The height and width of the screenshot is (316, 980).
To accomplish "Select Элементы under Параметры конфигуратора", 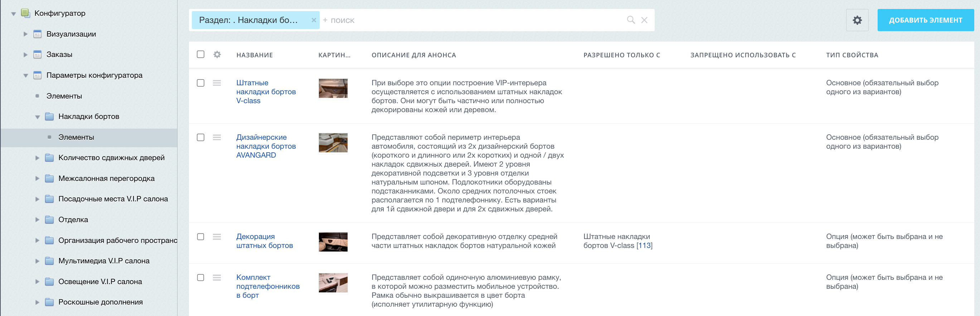I will [64, 96].
